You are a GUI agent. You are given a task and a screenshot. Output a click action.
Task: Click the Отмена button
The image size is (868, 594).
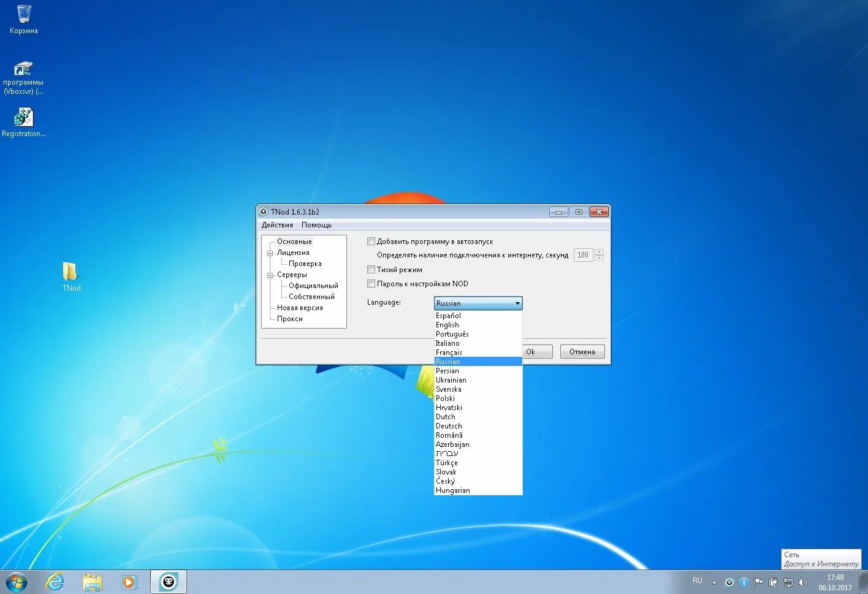click(x=582, y=352)
